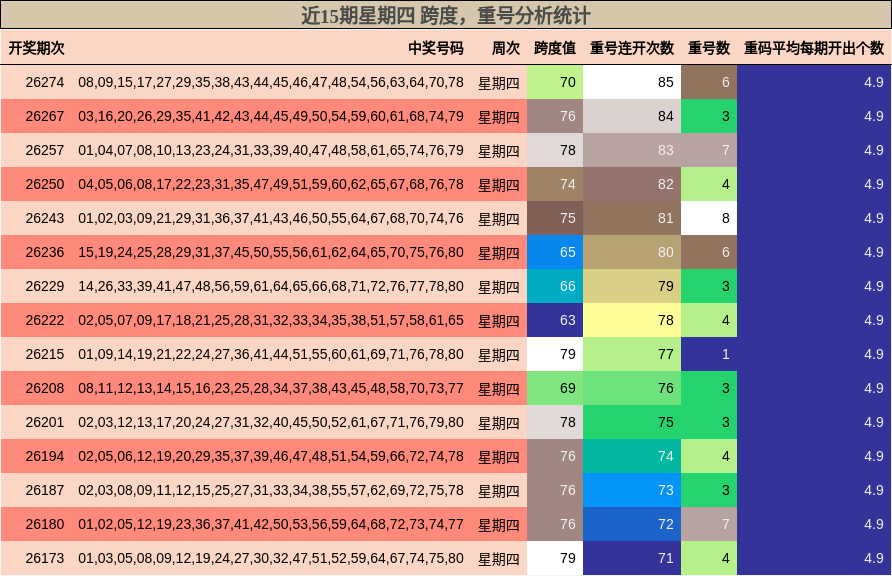Click period number 26201
The height and width of the screenshot is (576, 892).
click(x=45, y=422)
